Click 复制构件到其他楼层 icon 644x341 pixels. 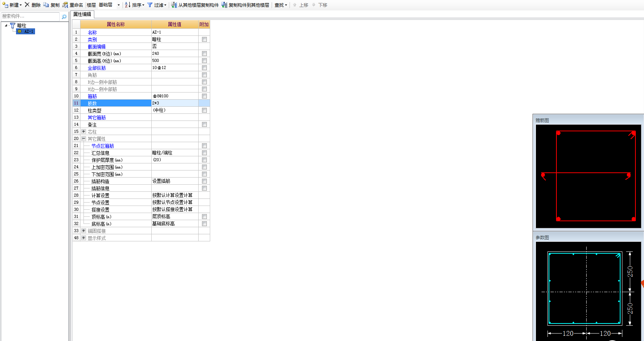point(224,5)
